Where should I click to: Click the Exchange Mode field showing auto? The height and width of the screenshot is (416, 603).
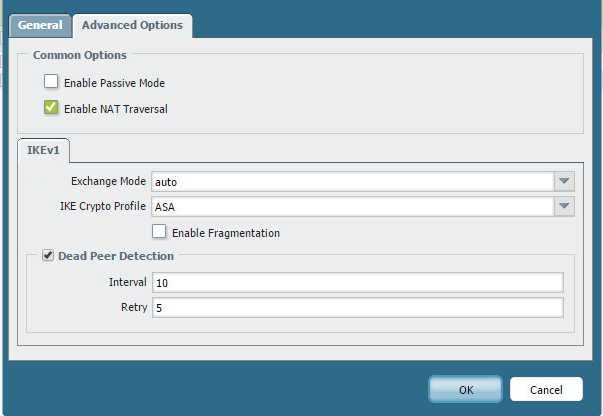pos(351,181)
